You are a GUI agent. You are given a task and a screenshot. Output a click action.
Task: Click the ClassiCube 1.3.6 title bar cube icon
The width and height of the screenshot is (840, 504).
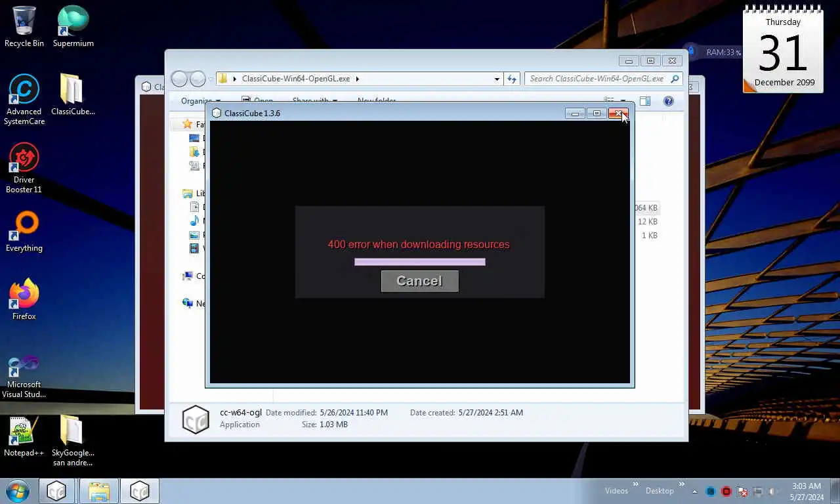pyautogui.click(x=217, y=113)
